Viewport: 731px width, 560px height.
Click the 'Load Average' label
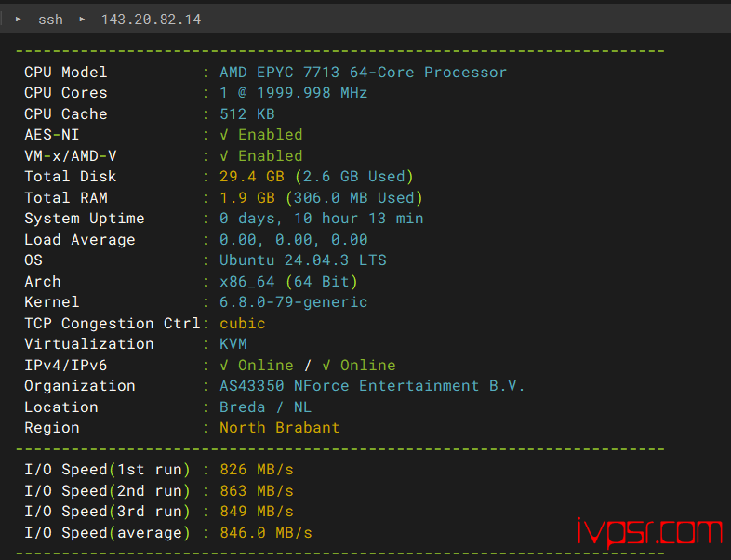pyautogui.click(x=80, y=240)
